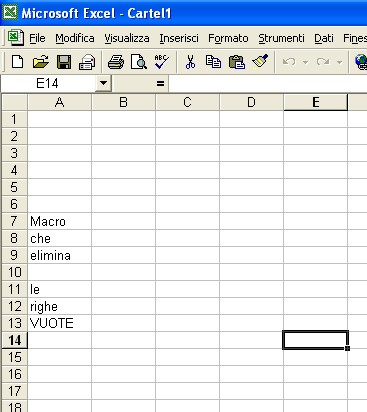Run the ABC spell check icon

click(x=162, y=62)
